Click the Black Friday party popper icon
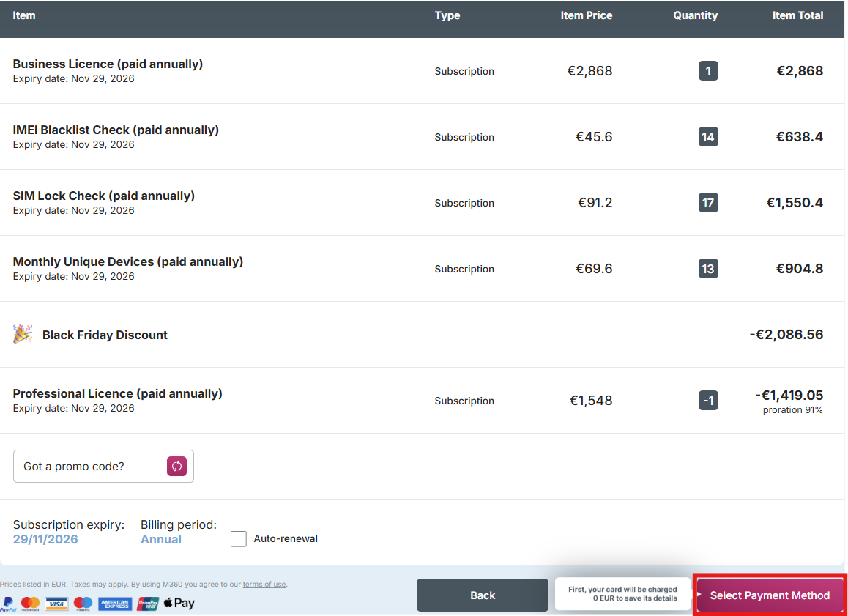848x616 pixels. tap(23, 335)
